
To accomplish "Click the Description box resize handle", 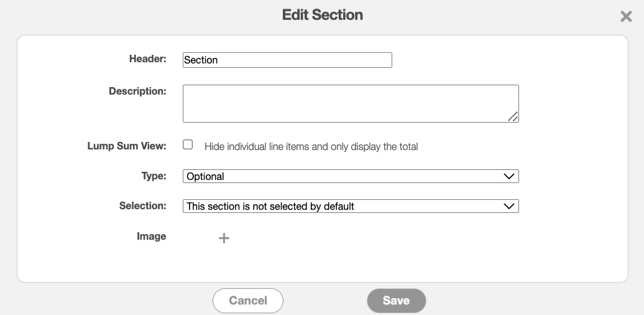I will click(513, 116).
